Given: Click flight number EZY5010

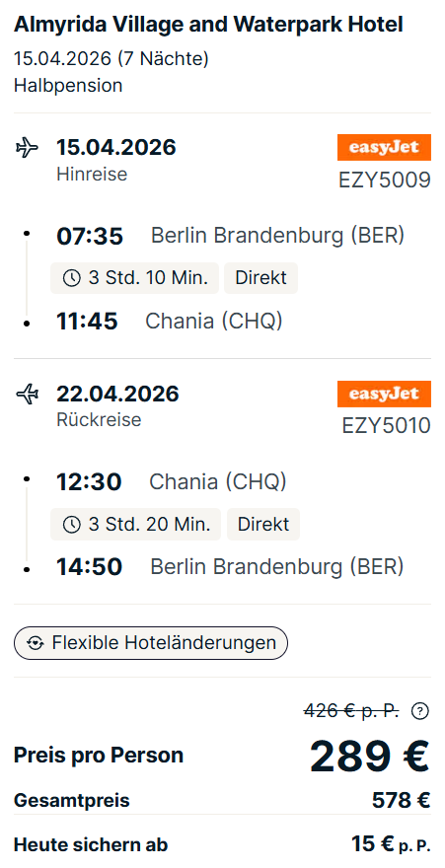Looking at the screenshot, I should coord(387,426).
